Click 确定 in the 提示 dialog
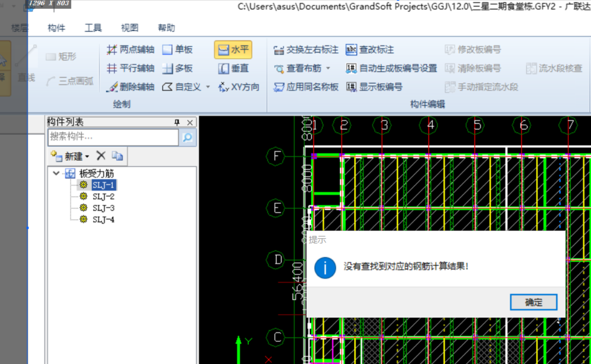 534,302
